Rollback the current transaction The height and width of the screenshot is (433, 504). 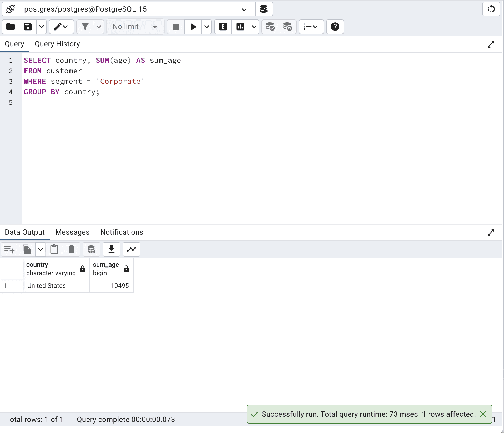click(x=288, y=27)
